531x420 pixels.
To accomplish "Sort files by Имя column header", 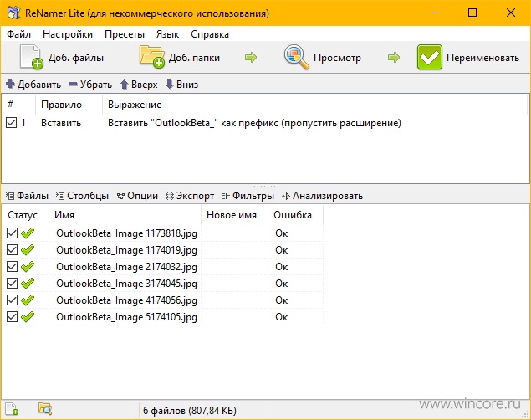I will click(125, 215).
